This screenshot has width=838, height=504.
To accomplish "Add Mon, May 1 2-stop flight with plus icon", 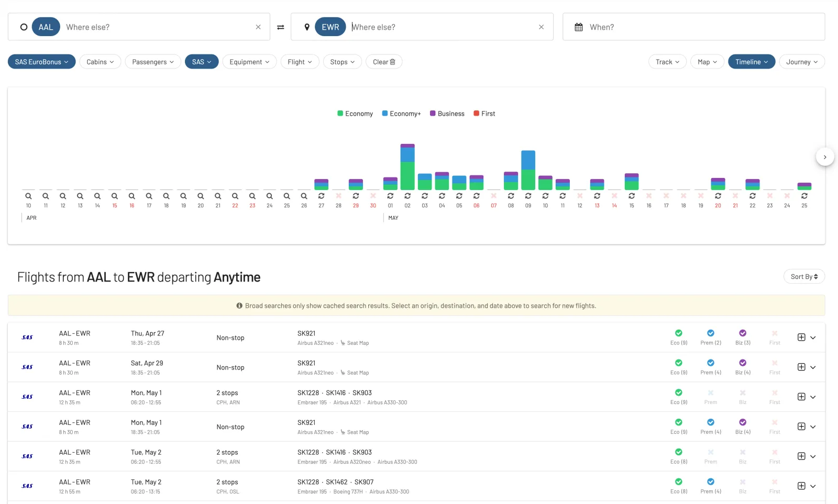I will tap(801, 397).
